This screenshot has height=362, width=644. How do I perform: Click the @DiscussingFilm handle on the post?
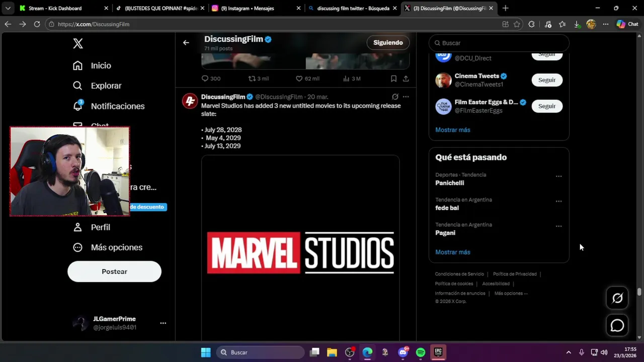[279, 97]
